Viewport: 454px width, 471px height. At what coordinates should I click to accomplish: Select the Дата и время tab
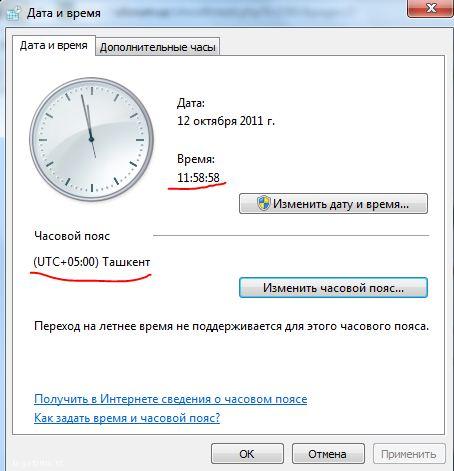click(x=54, y=45)
